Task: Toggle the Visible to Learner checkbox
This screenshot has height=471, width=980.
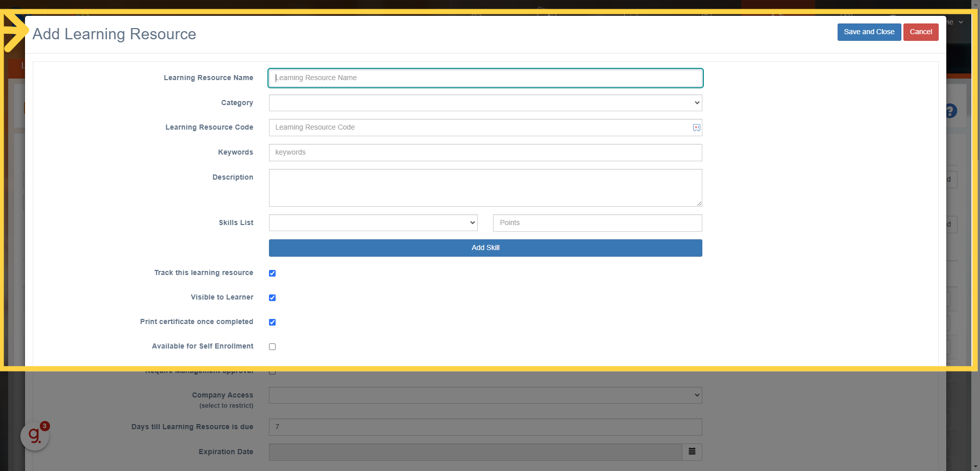Action: [x=273, y=298]
